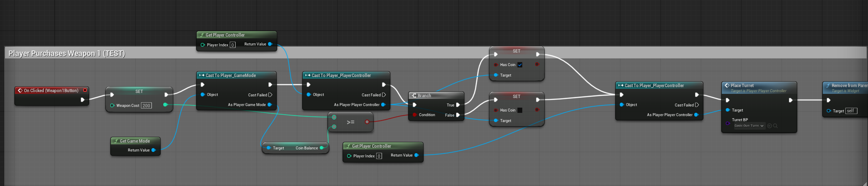Click the Target pin on Remove from Parent
This screenshot has height=186, width=868.
(x=829, y=111)
